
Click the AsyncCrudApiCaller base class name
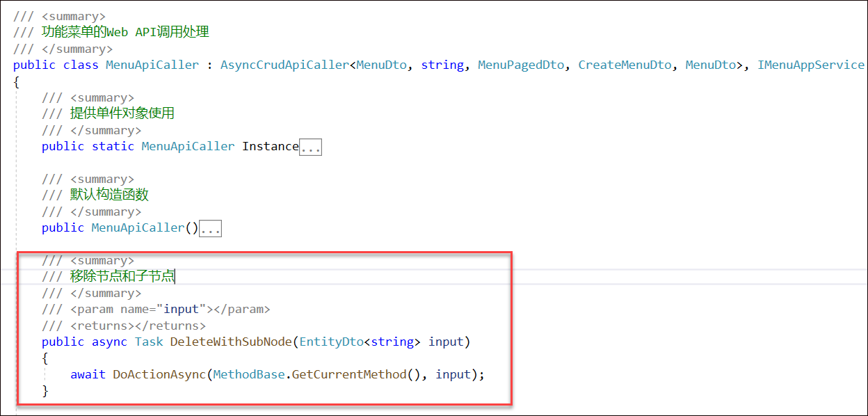tap(284, 65)
